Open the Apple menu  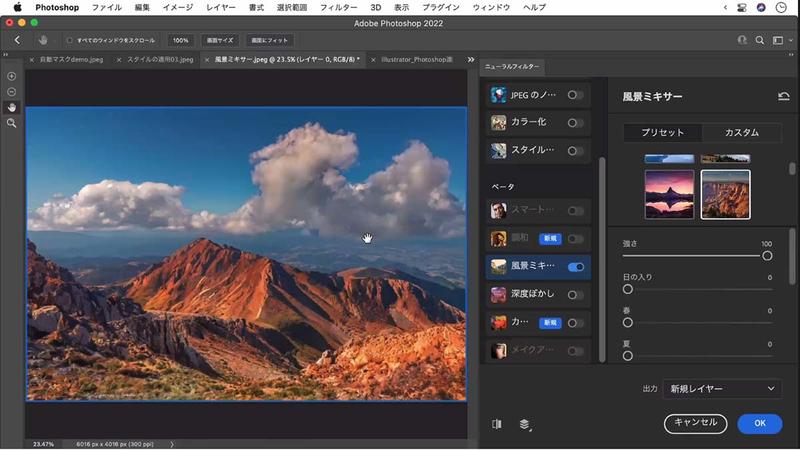(18, 7)
